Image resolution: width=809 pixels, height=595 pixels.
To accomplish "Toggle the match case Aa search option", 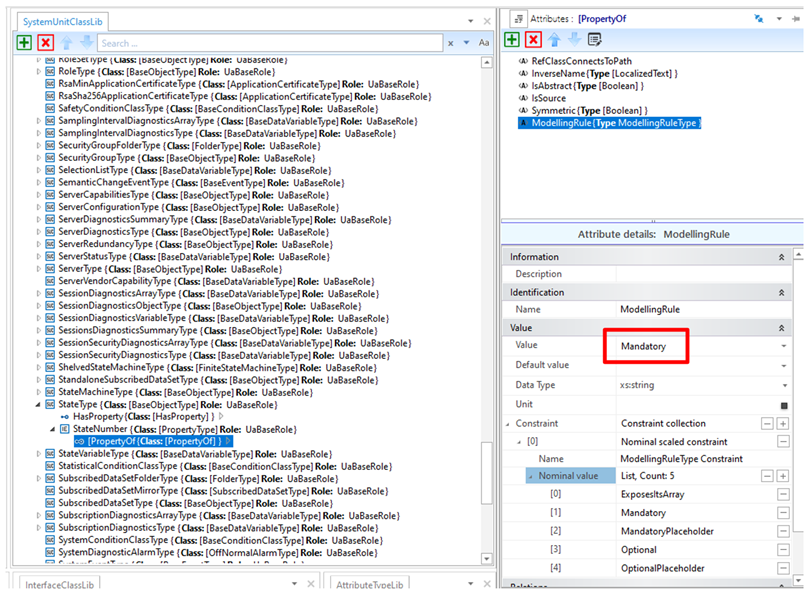I will click(483, 43).
